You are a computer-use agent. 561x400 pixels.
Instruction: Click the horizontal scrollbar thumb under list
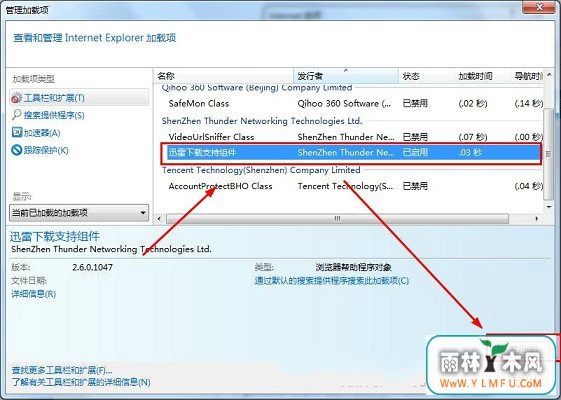click(337, 219)
